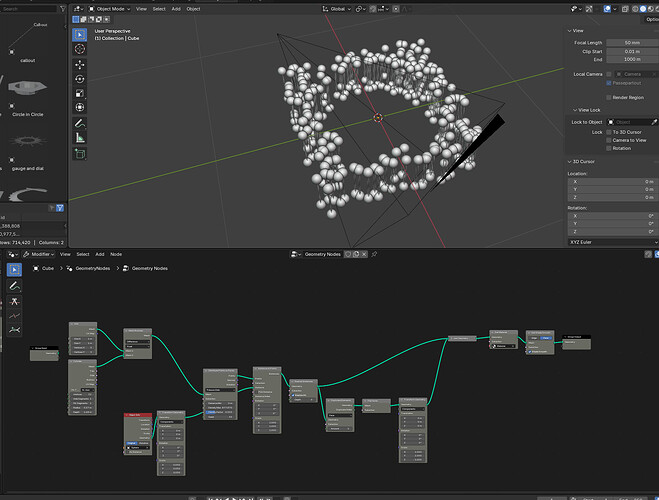Toggle snapping magnet icon
Screen dimensions: 659x500
point(373,9)
